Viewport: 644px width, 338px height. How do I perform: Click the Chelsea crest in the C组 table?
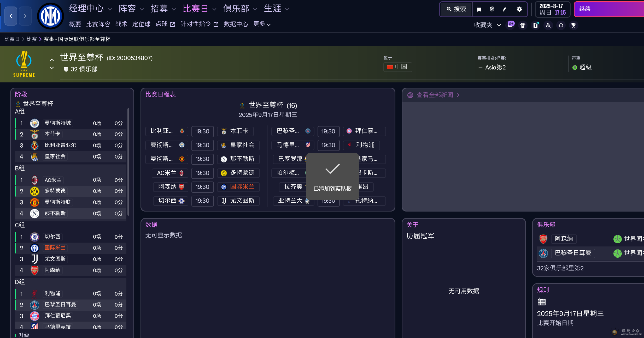click(x=34, y=237)
